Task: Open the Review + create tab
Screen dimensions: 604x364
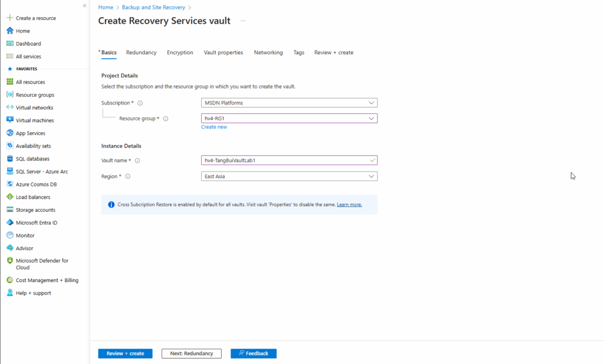Action: click(334, 53)
